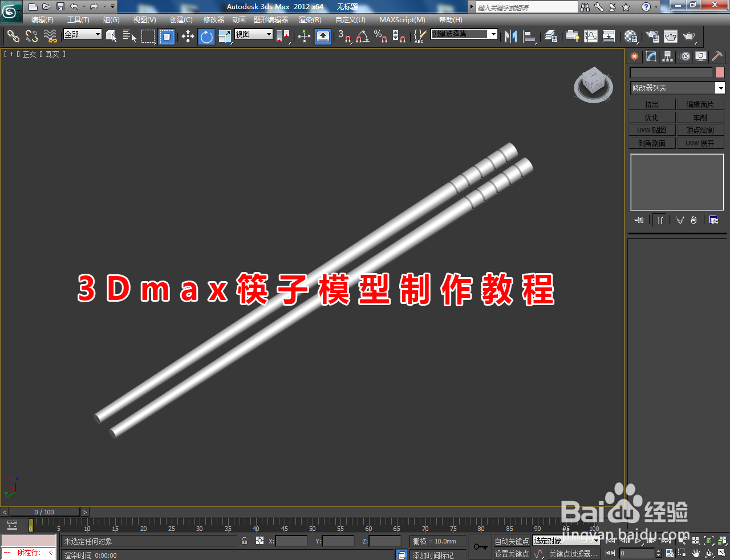Toggle the Keyboard Shortcut Override button
The image size is (730, 560).
click(x=323, y=36)
